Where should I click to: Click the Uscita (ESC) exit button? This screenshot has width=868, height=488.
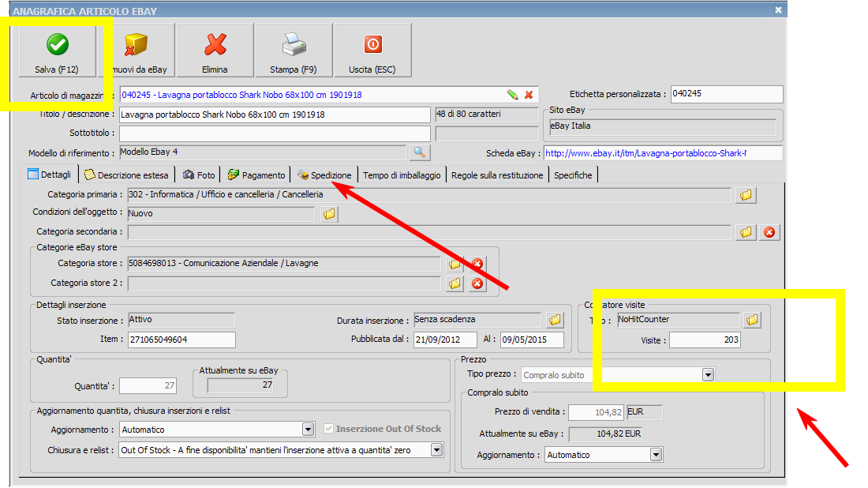(372, 51)
